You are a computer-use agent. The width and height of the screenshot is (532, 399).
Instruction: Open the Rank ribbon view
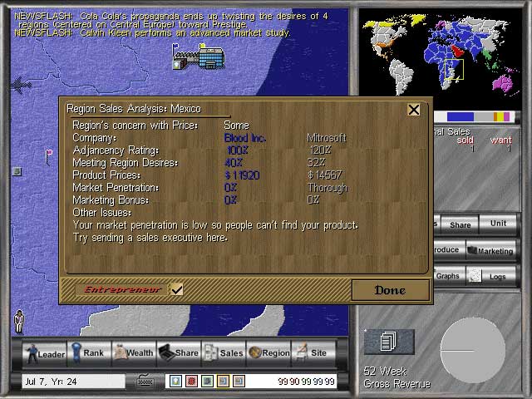tap(89, 353)
